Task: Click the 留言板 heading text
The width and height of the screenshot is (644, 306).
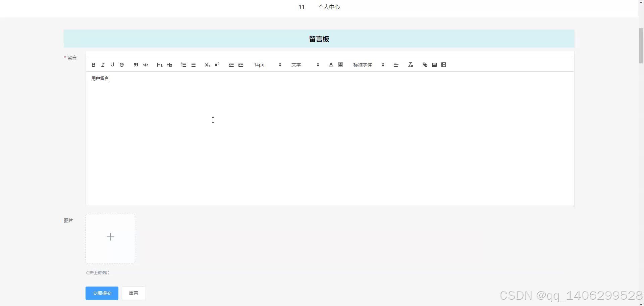Action: tap(319, 39)
